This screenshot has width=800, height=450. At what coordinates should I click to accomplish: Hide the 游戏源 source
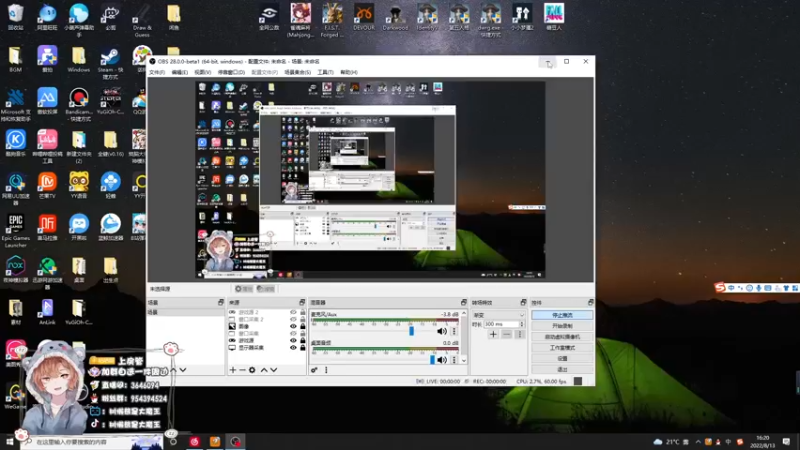point(293,341)
